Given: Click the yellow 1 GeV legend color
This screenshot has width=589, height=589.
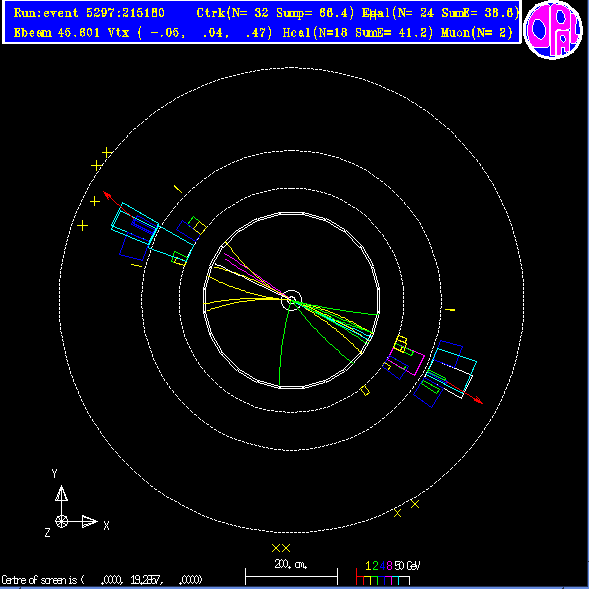Looking at the screenshot, I should [x=368, y=566].
